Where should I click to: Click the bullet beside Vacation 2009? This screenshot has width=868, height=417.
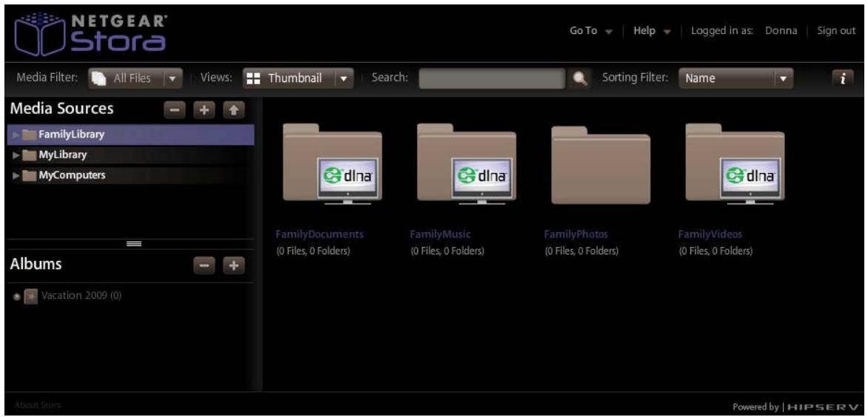point(16,296)
